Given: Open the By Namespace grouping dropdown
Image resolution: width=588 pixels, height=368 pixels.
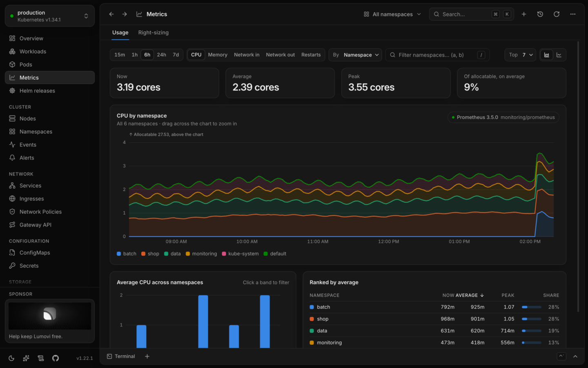Looking at the screenshot, I should [x=355, y=55].
